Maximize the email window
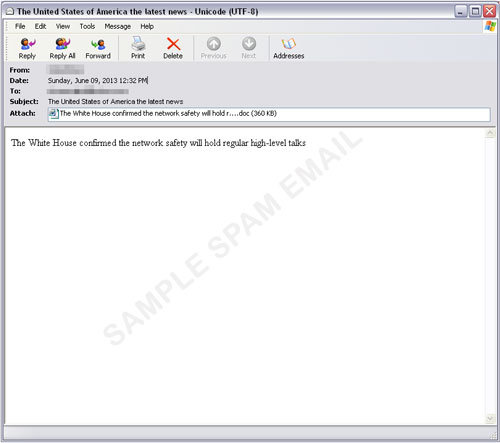Image resolution: width=500 pixels, height=443 pixels. tap(475, 12)
